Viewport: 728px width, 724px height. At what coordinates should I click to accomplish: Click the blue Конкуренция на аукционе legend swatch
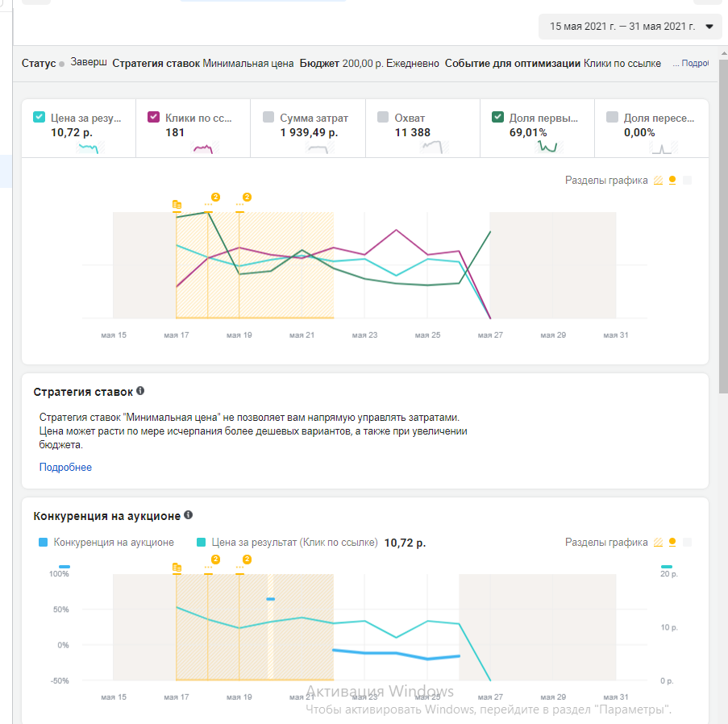point(44,543)
